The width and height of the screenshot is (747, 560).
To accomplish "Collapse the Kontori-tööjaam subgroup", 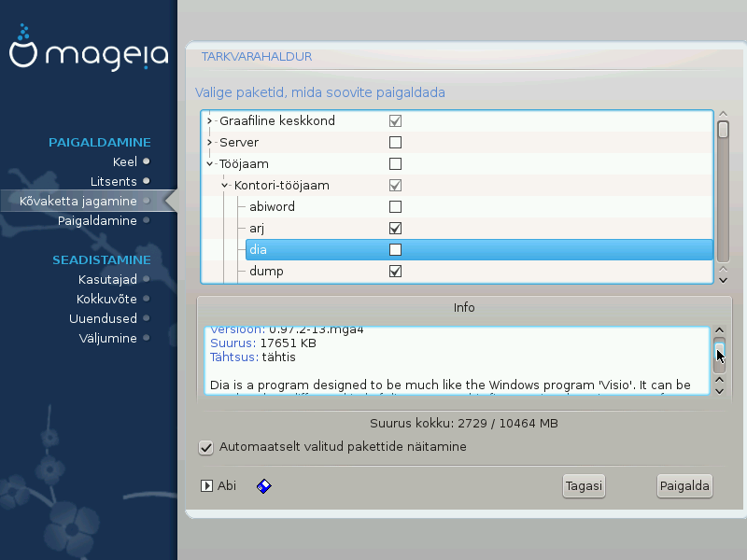I will (x=225, y=186).
